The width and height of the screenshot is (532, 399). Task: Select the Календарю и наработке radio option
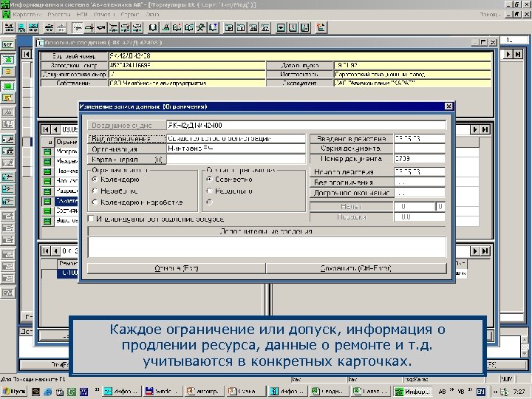click(x=95, y=202)
